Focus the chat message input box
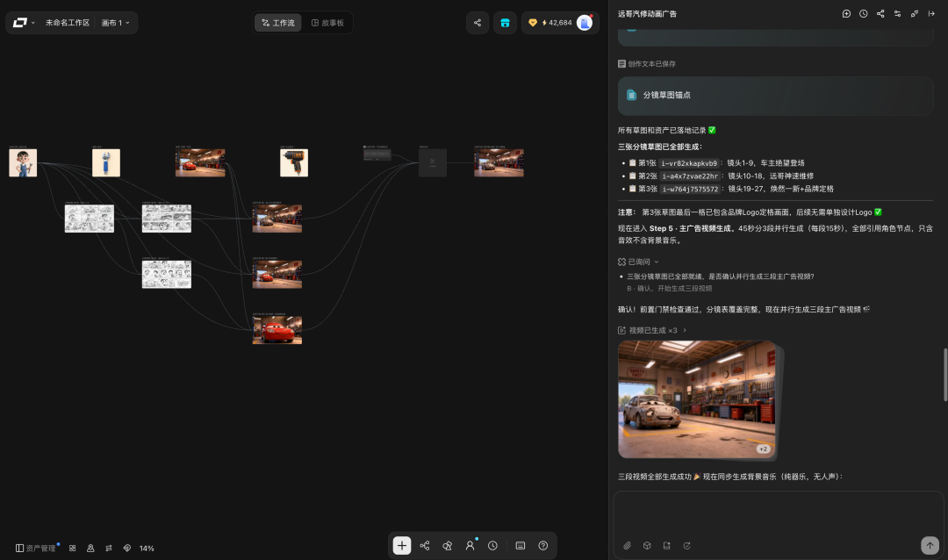 tap(778, 513)
